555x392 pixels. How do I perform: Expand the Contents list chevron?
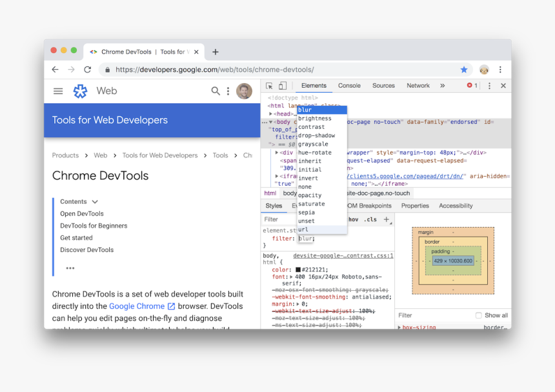point(95,202)
